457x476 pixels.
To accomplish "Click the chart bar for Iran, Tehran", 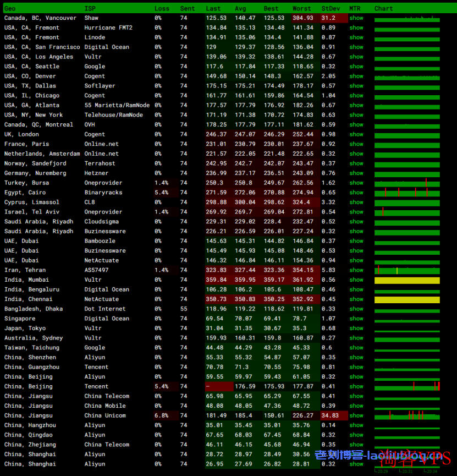I will click(x=407, y=270).
